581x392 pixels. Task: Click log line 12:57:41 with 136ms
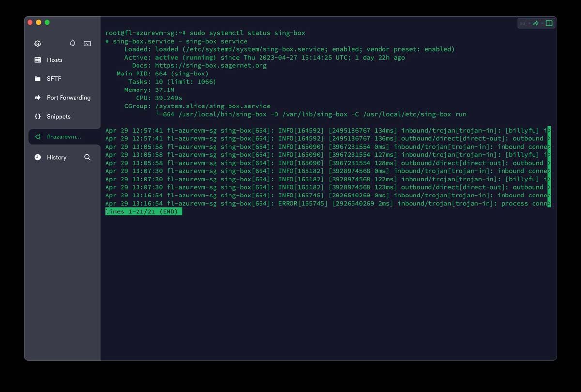coord(328,138)
